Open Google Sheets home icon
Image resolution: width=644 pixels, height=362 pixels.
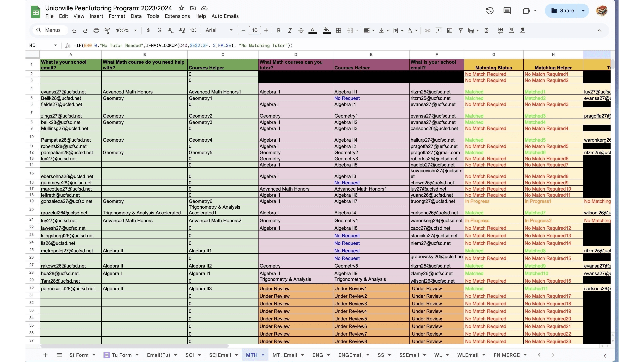click(35, 12)
